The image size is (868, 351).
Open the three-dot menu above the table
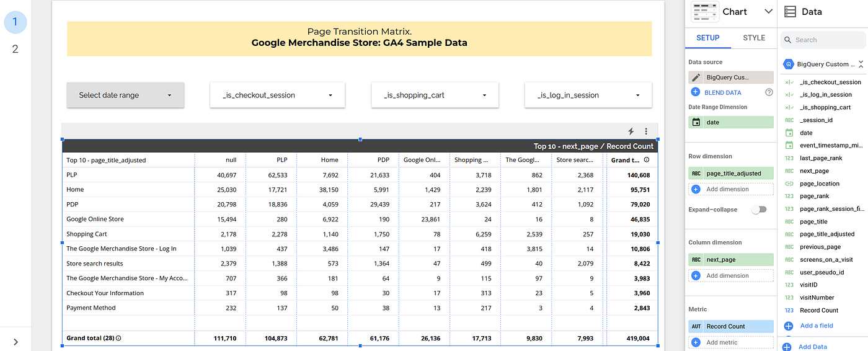[646, 131]
